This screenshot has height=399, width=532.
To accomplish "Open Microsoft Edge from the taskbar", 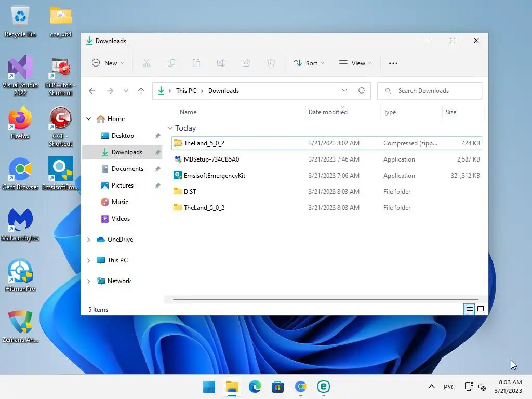I will 255,387.
